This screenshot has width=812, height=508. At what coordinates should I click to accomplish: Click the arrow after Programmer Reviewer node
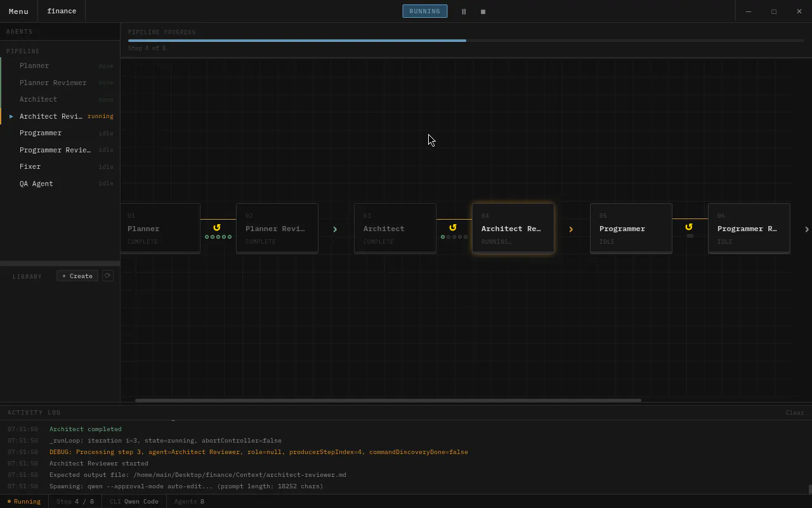coord(807,229)
